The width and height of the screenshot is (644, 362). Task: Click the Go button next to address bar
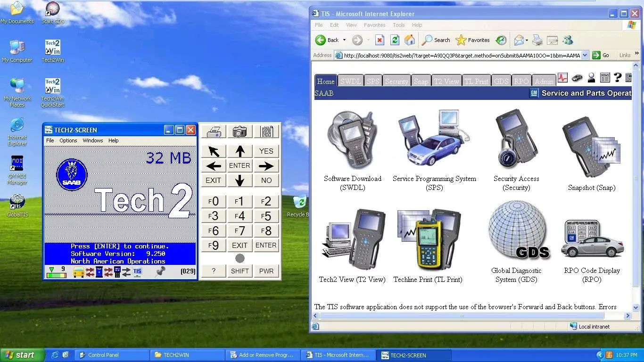tap(601, 55)
